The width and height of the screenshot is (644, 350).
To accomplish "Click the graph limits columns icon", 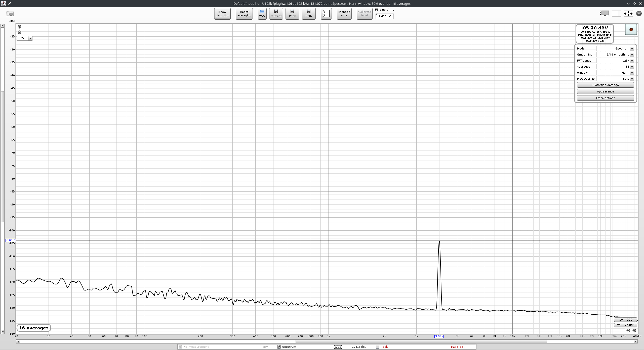I will tap(616, 14).
